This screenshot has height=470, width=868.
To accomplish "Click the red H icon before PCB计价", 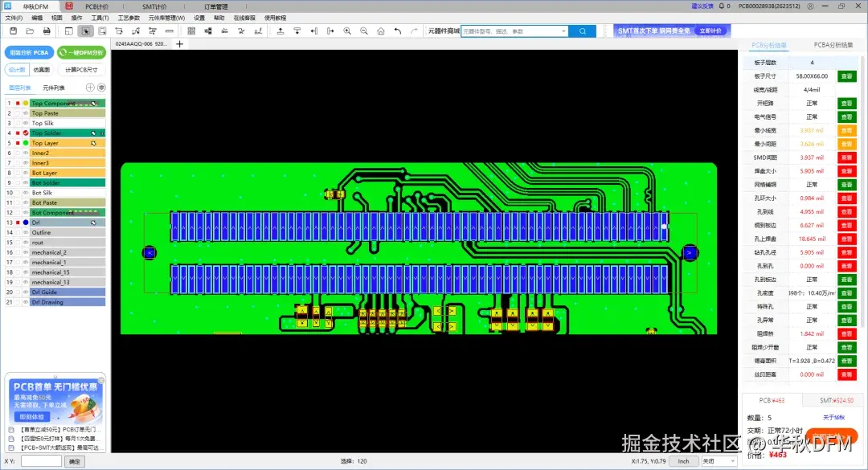I will pyautogui.click(x=69, y=6).
